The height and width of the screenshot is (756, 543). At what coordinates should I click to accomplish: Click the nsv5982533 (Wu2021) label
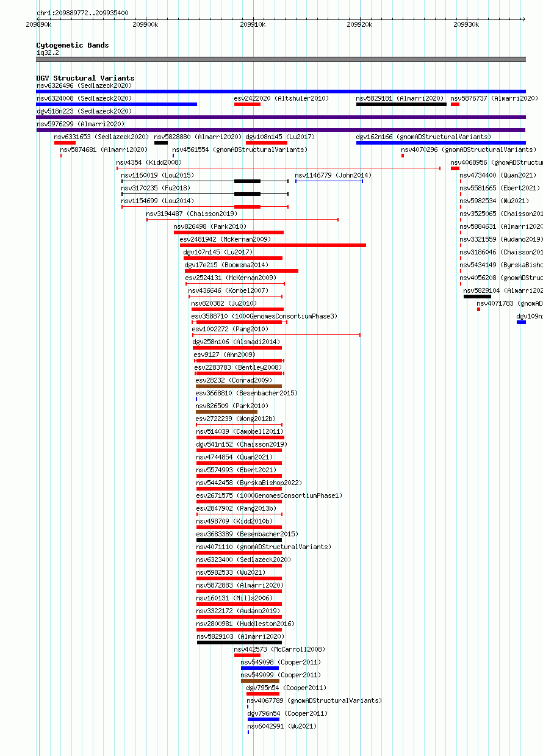coord(231,572)
